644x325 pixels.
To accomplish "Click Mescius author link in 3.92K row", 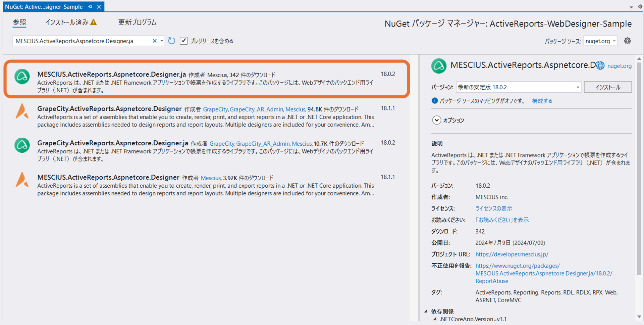I will (x=211, y=178).
